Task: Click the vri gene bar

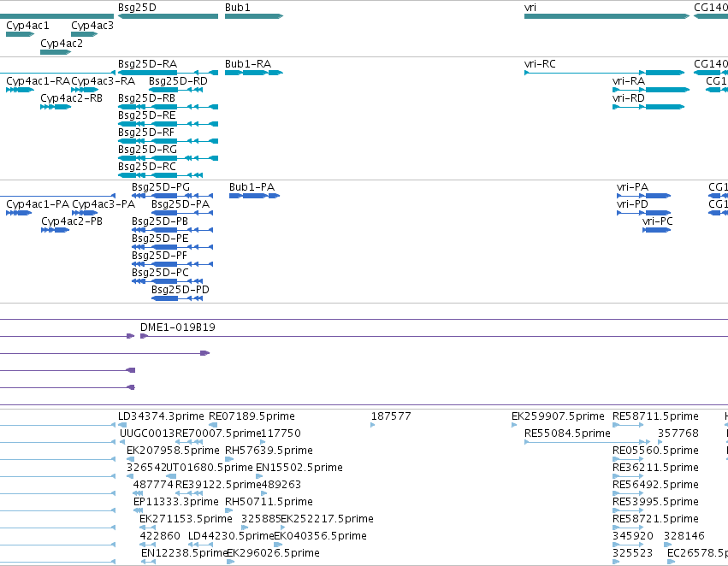Action: (607, 16)
